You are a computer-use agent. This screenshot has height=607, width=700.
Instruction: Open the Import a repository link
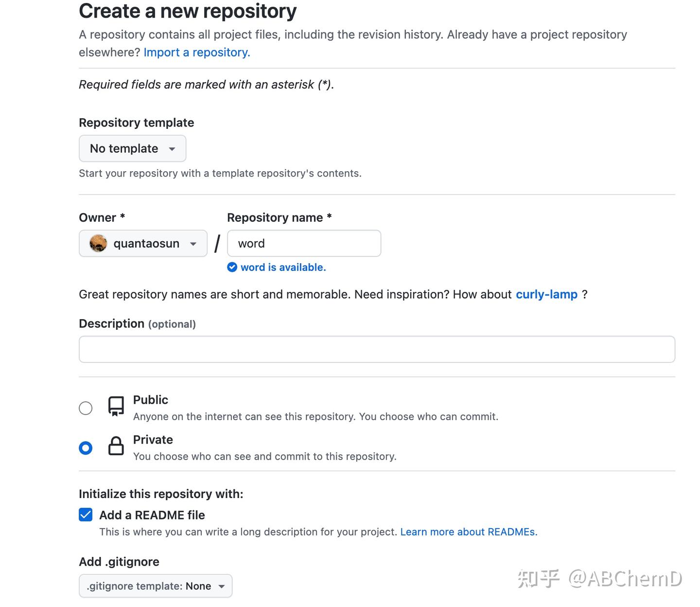[x=196, y=52]
